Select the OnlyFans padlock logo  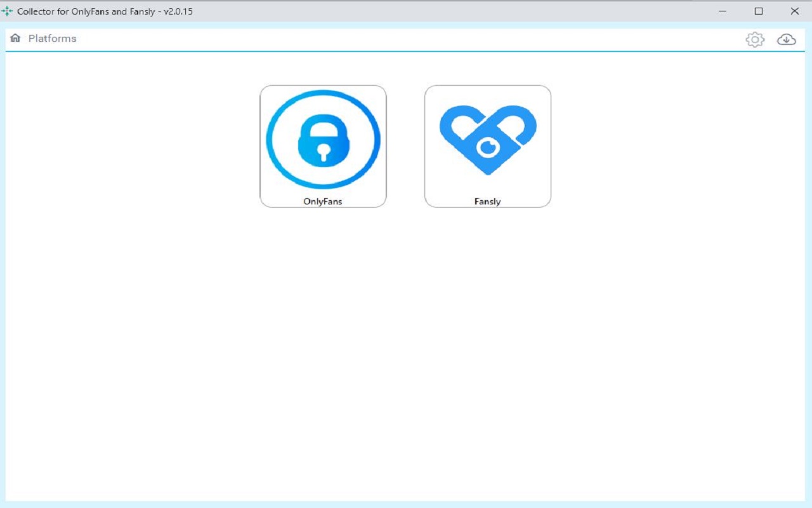point(323,140)
